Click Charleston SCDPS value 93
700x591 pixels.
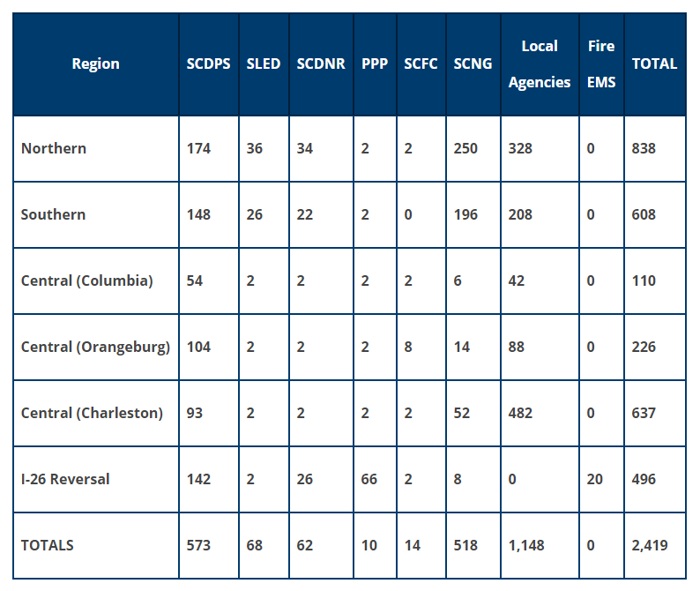point(195,413)
